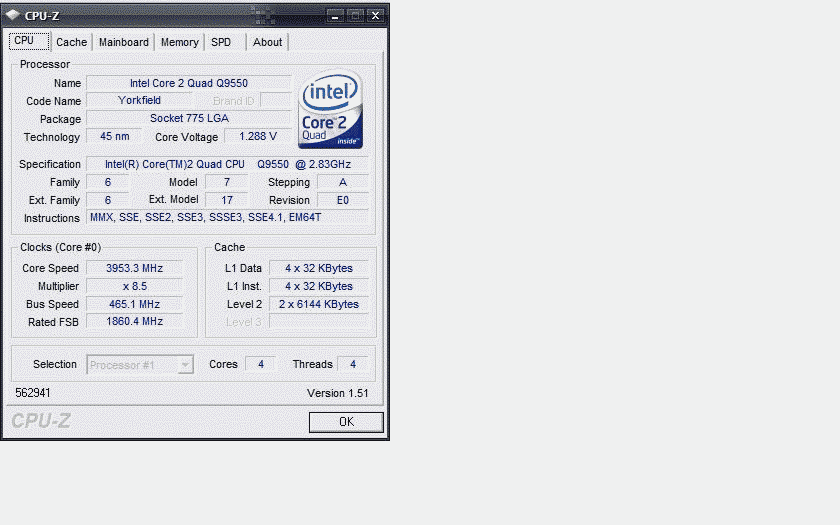Screen dimensions: 840x525
Task: Click the Model value 7
Action: (227, 182)
